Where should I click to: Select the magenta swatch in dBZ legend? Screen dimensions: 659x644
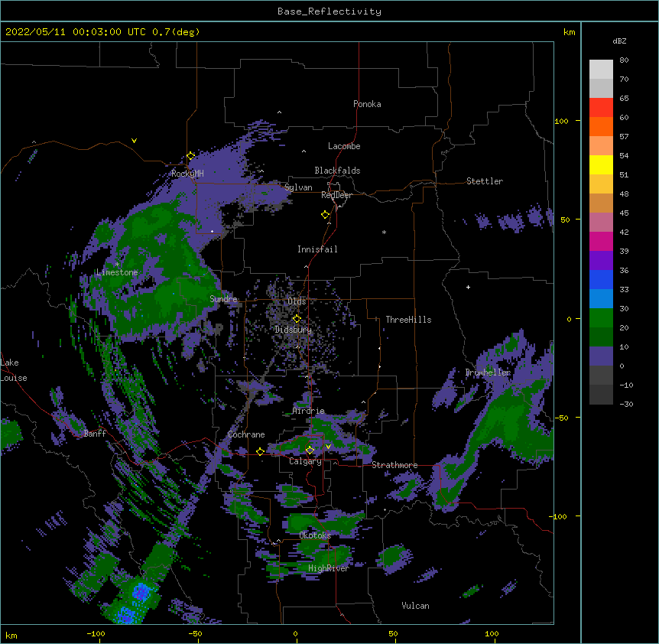601,241
